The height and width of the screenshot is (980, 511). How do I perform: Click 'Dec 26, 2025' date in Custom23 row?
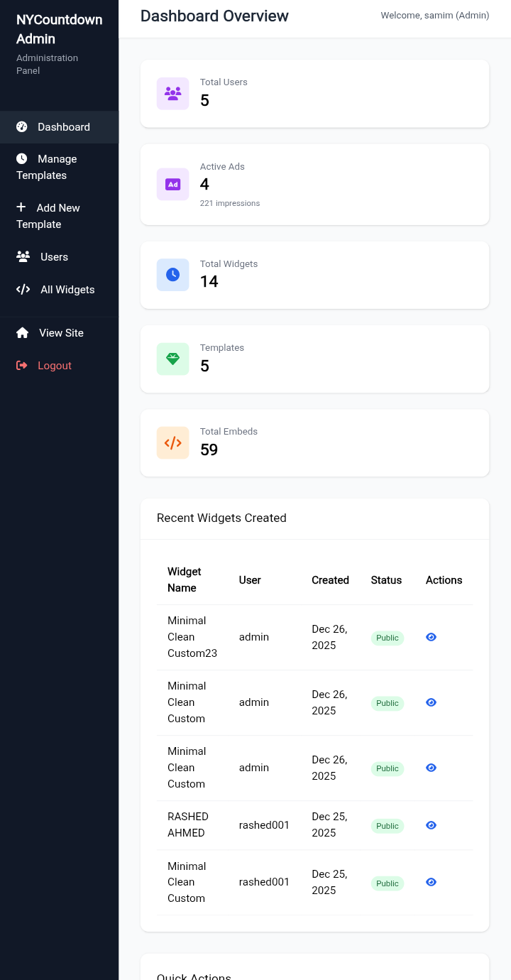coord(329,637)
